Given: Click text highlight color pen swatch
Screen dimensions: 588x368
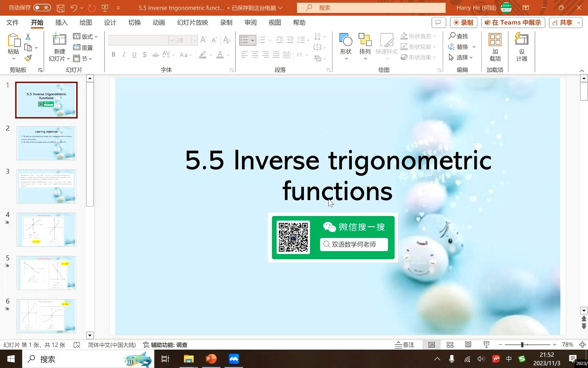Looking at the screenshot, I should pos(203,55).
